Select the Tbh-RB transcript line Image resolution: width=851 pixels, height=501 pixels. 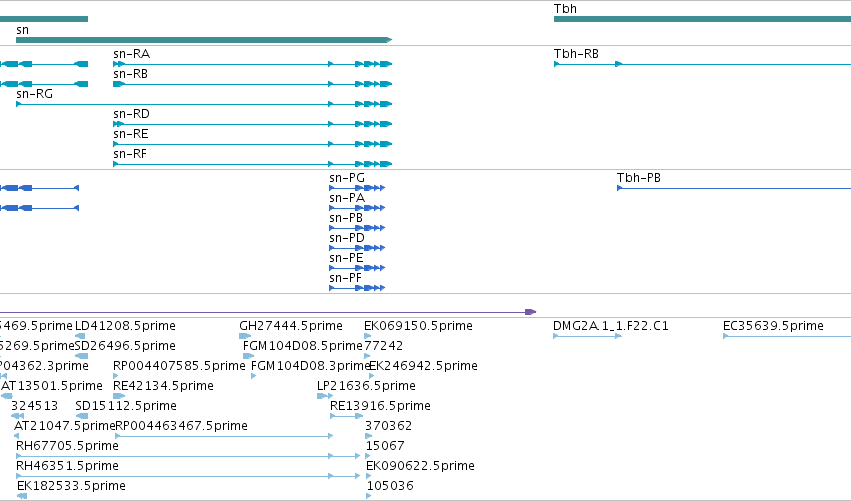coord(702,64)
